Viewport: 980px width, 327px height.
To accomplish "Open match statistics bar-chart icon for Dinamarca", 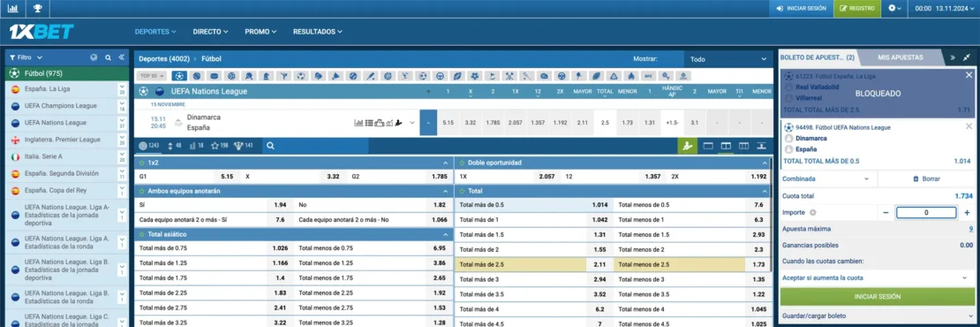I will 358,123.
